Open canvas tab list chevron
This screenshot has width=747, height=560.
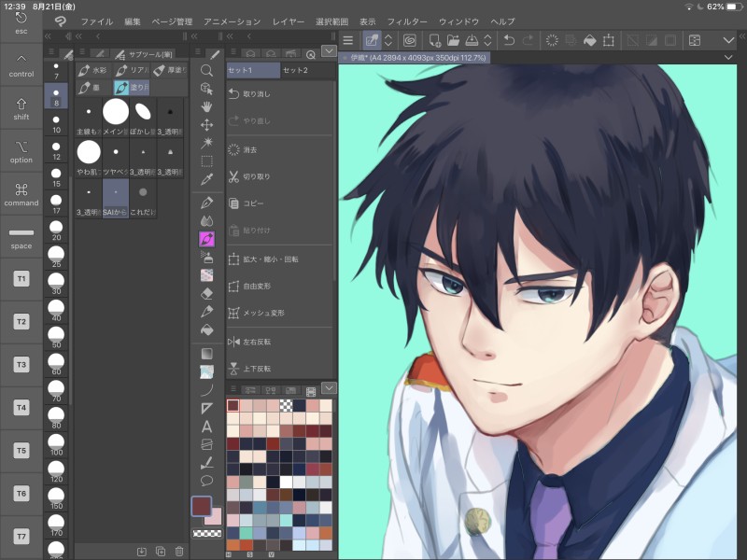(x=728, y=58)
